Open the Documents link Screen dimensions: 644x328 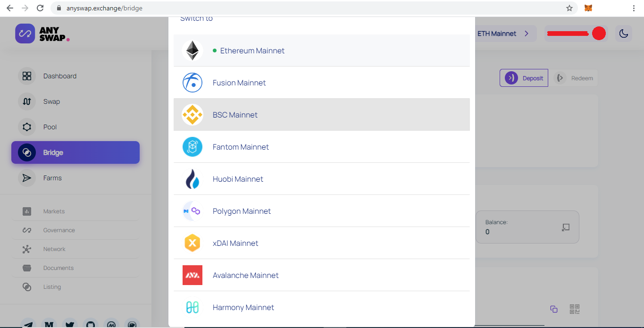click(59, 268)
